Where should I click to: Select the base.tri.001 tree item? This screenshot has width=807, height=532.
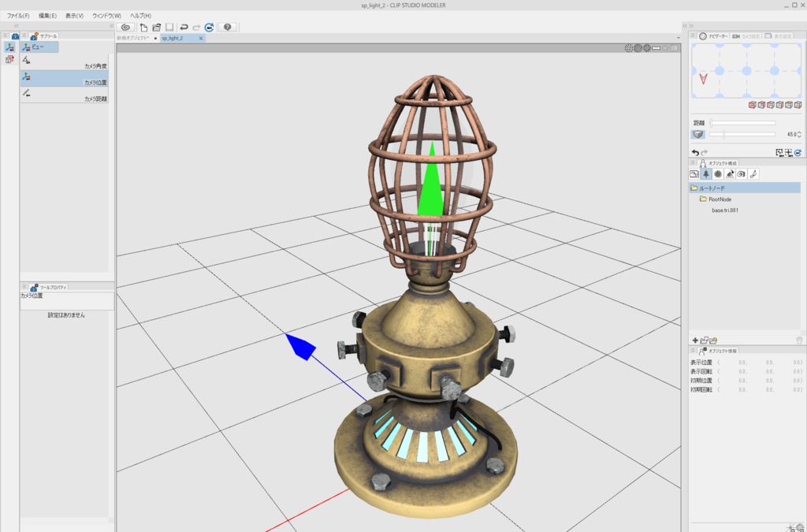725,210
